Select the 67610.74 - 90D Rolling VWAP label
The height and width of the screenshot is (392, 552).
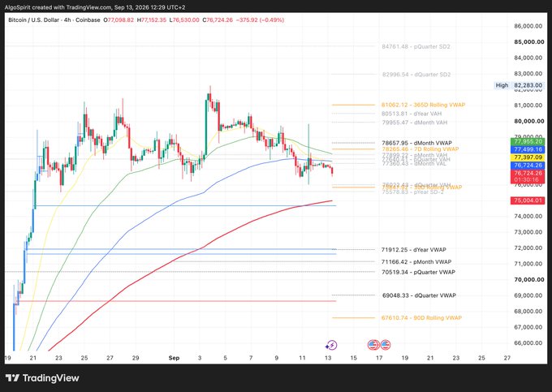421,318
